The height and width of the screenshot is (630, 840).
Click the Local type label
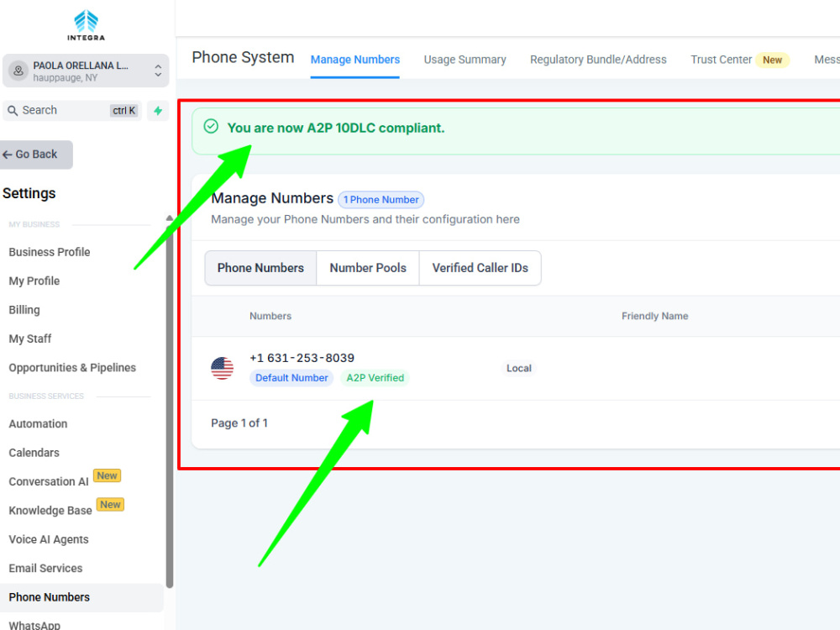[518, 368]
